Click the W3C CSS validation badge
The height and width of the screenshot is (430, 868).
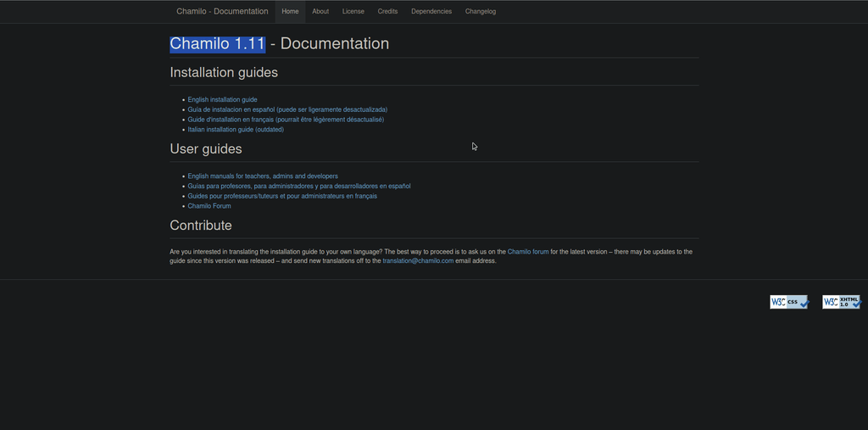point(789,302)
